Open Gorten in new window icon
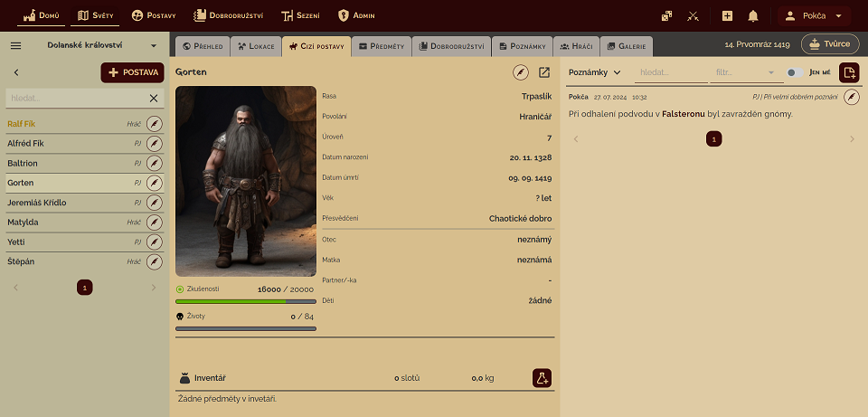 click(x=544, y=72)
